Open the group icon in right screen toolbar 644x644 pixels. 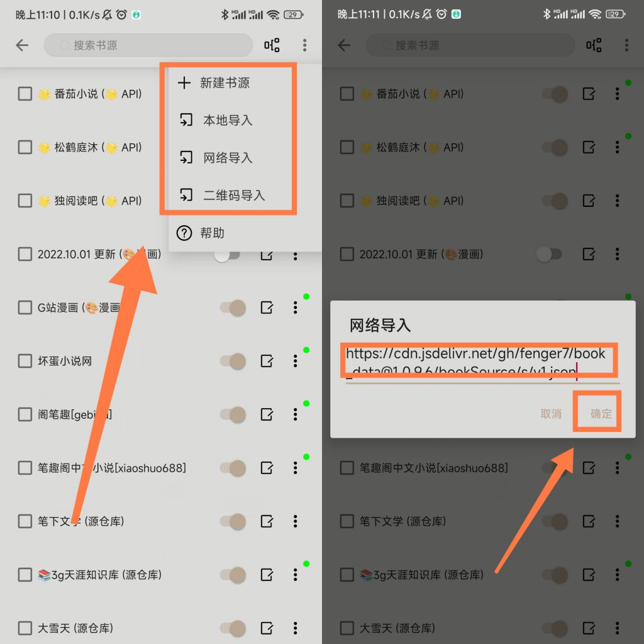point(594,45)
